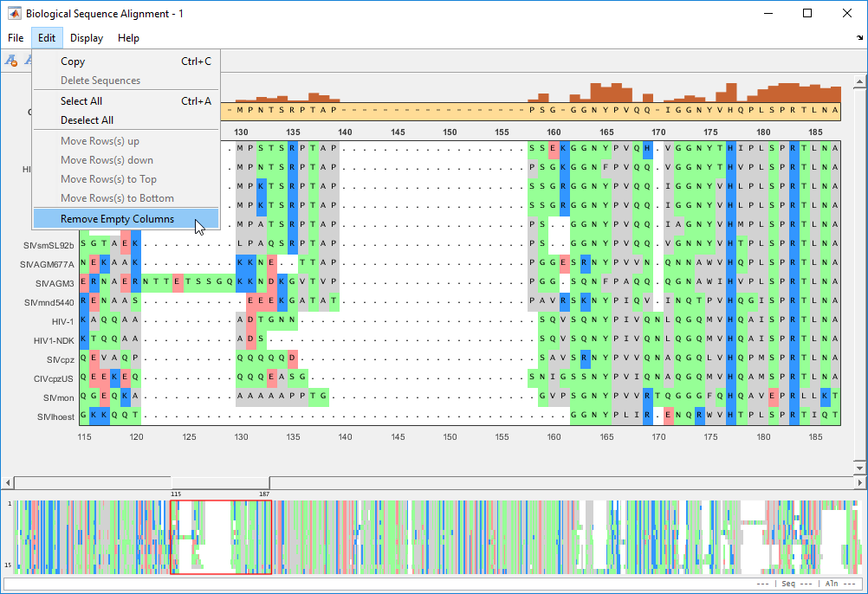Image resolution: width=868 pixels, height=594 pixels.
Task: Click Deselect All menu option
Action: point(87,120)
